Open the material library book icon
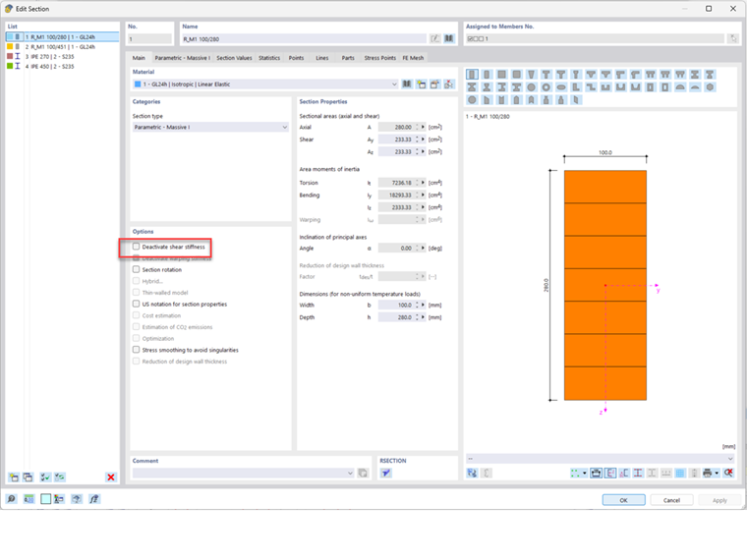Viewport: 747px width, 560px height. pyautogui.click(x=407, y=84)
